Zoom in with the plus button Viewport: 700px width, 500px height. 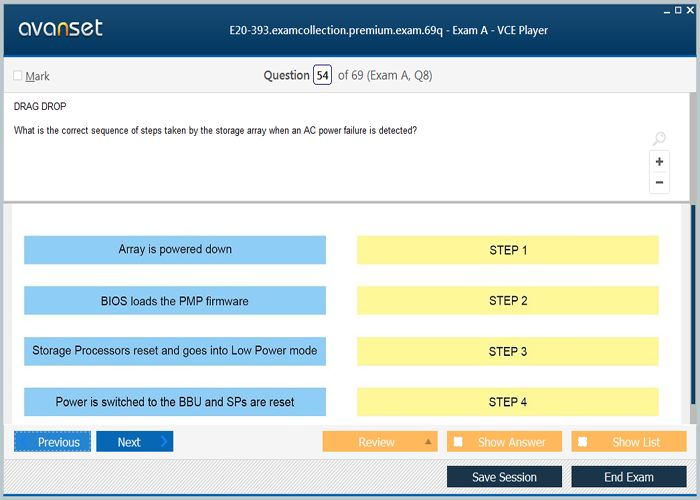point(659,161)
